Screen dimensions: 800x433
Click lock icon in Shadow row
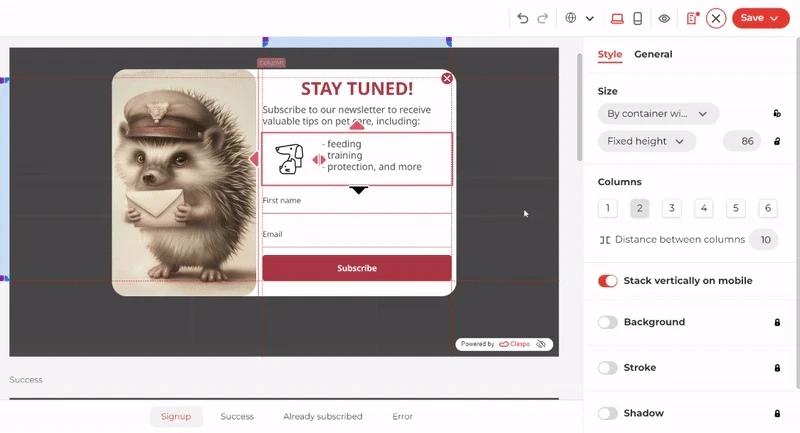pyautogui.click(x=777, y=414)
